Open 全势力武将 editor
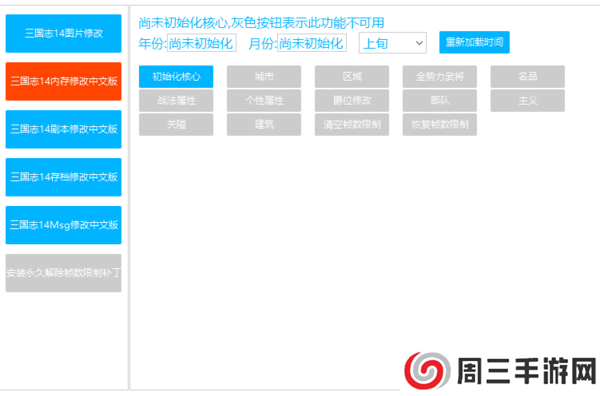This screenshot has height=396, width=600. coord(440,77)
